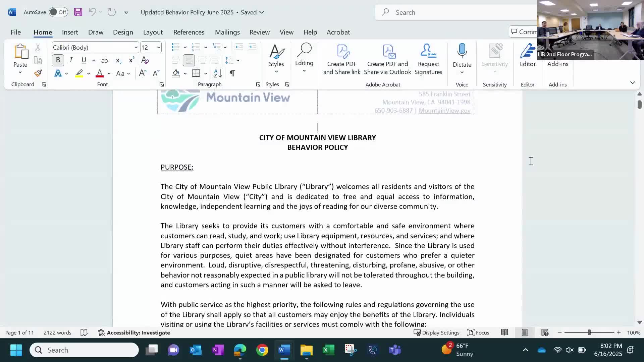
Task: Show paragraph marks with pilcrow icon
Action: 232,73
